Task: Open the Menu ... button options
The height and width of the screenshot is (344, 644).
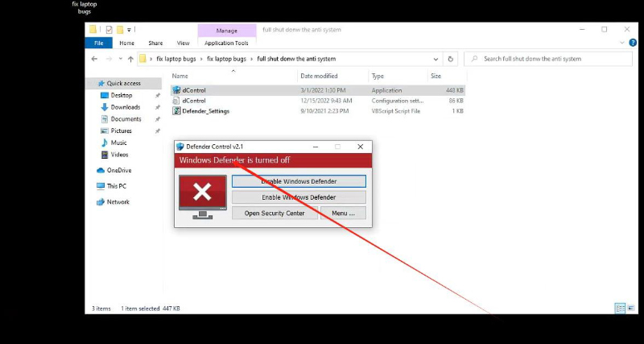Action: coord(343,213)
